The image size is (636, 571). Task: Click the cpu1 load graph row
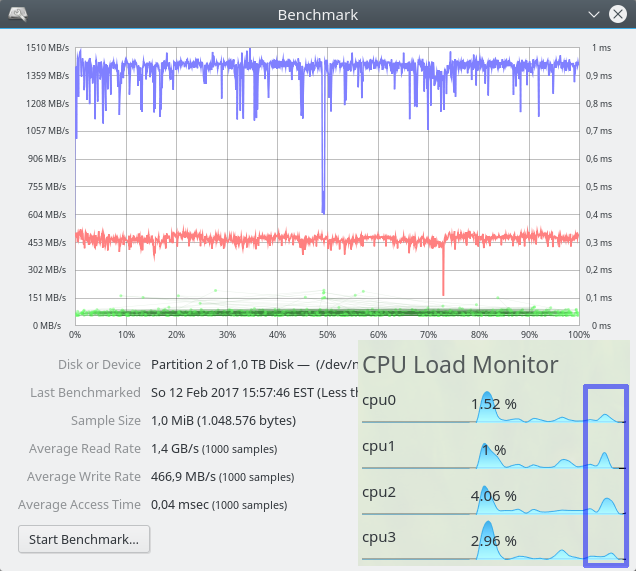coord(493,453)
